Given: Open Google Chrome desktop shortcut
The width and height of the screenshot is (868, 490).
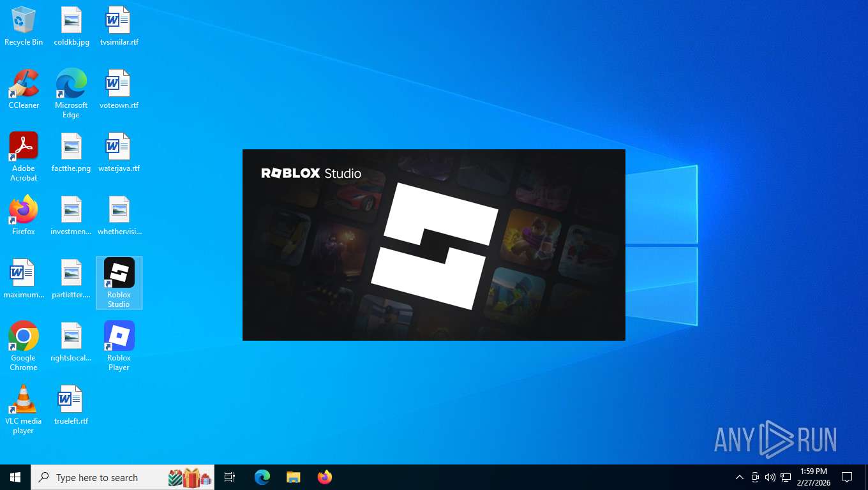Looking at the screenshot, I should click(x=24, y=346).
